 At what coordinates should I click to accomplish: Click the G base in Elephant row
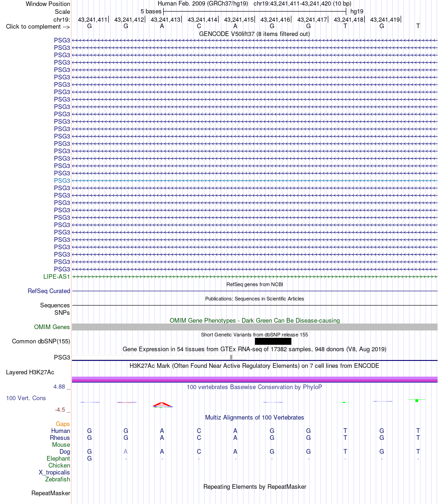click(x=89, y=458)
